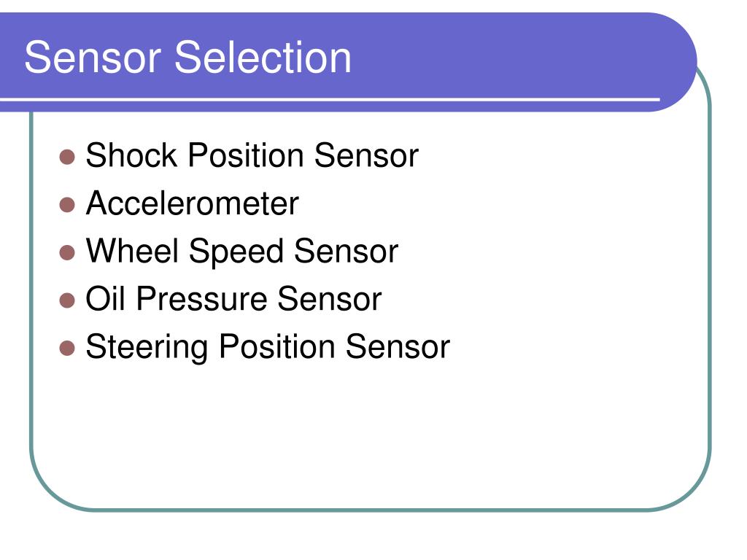Click the word "Wheel" in the third bullet
The width and height of the screenshot is (747, 560).
coord(132,251)
